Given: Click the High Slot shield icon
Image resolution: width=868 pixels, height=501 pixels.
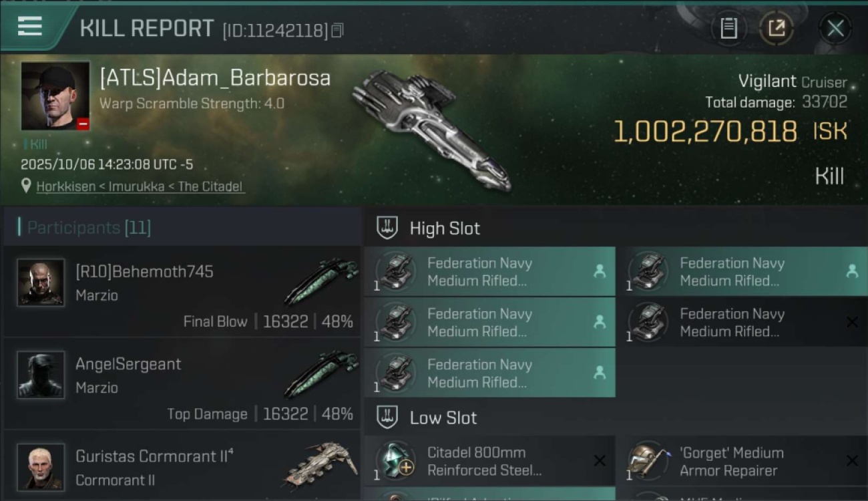Looking at the screenshot, I should tap(387, 228).
